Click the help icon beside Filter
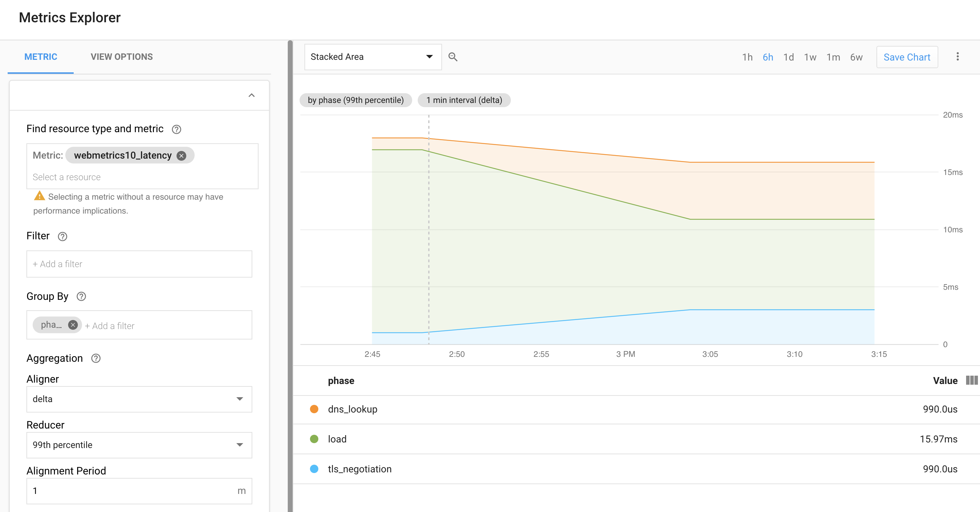This screenshot has height=512, width=980. tap(63, 237)
